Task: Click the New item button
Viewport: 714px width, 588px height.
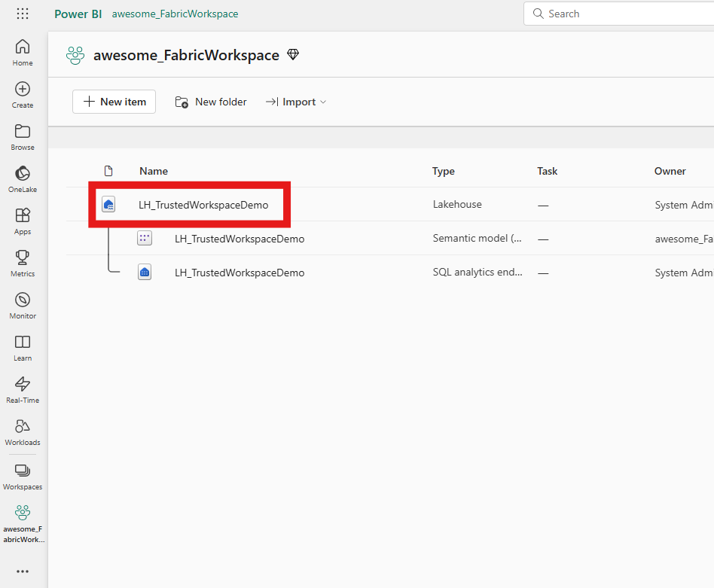Action: click(x=114, y=102)
